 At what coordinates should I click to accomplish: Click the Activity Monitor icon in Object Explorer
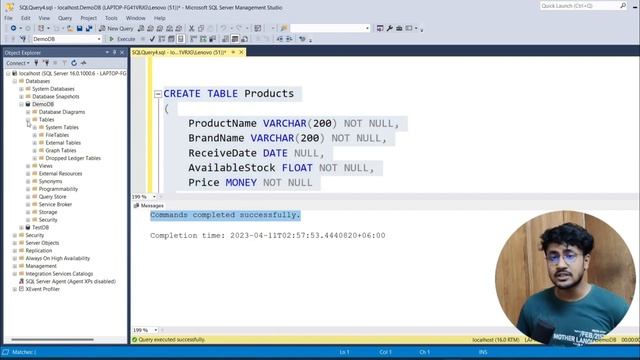click(x=84, y=63)
